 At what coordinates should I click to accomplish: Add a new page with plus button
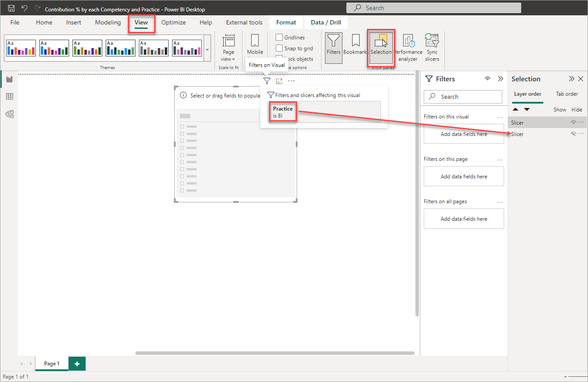[x=77, y=364]
